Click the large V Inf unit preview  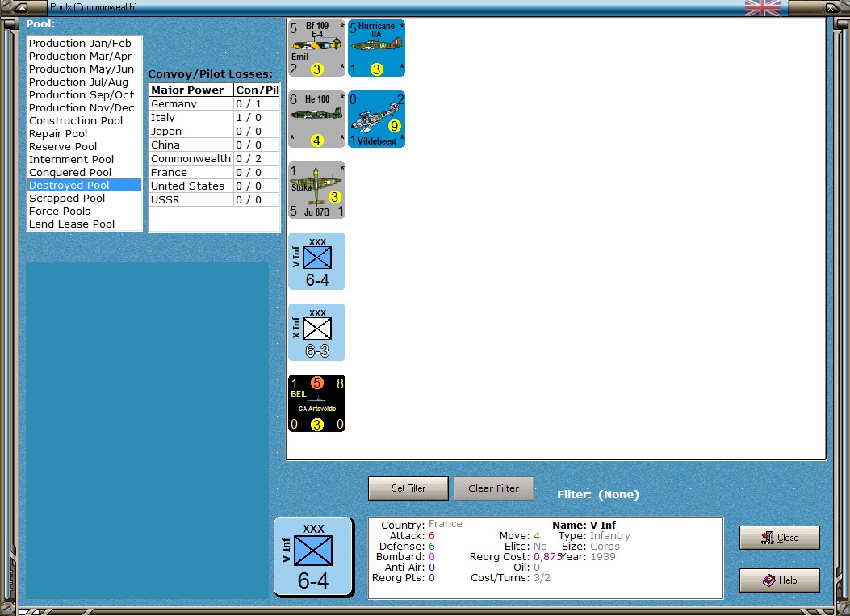313,557
